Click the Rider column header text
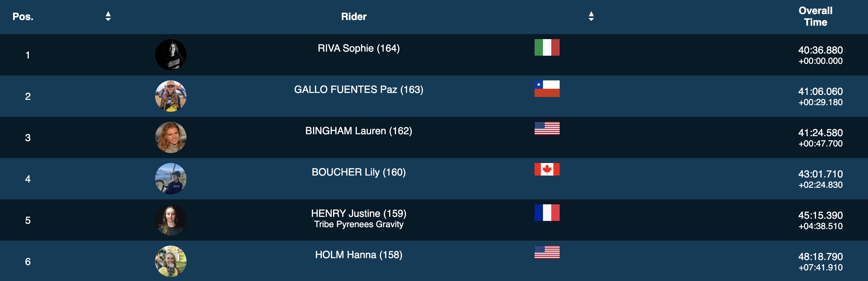This screenshot has width=868, height=281. [353, 17]
